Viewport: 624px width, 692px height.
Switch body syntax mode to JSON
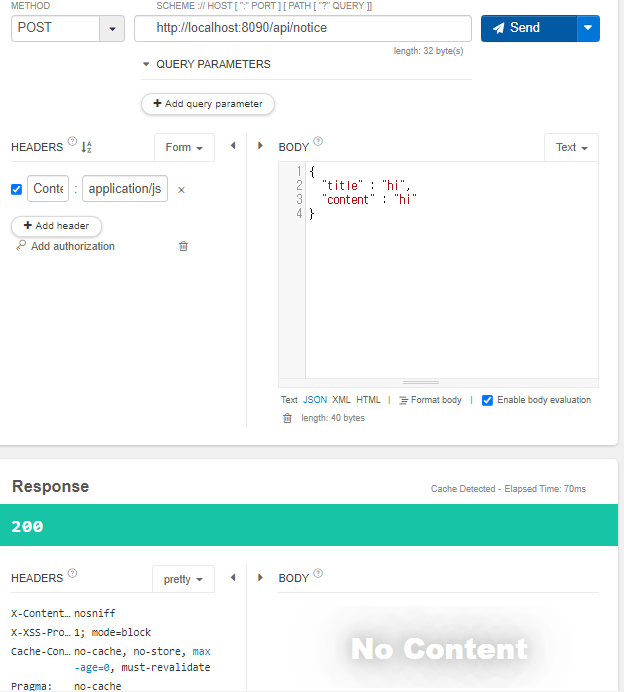[315, 400]
